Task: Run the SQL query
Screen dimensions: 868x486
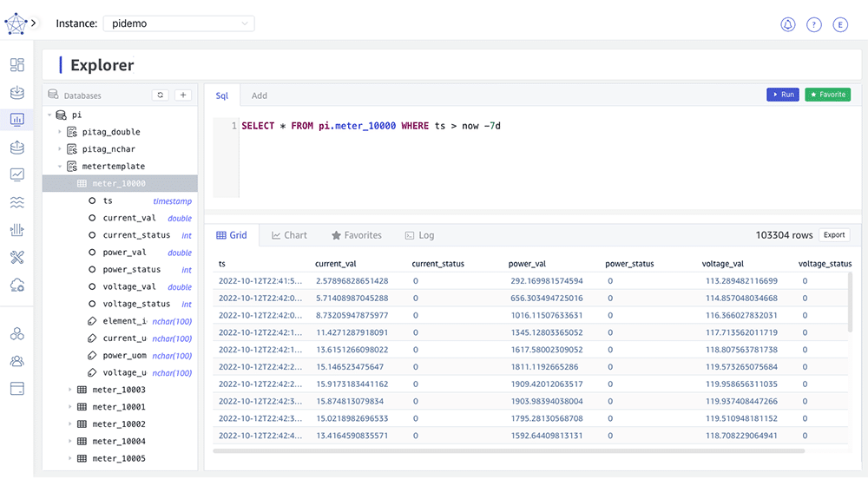Action: [x=783, y=95]
